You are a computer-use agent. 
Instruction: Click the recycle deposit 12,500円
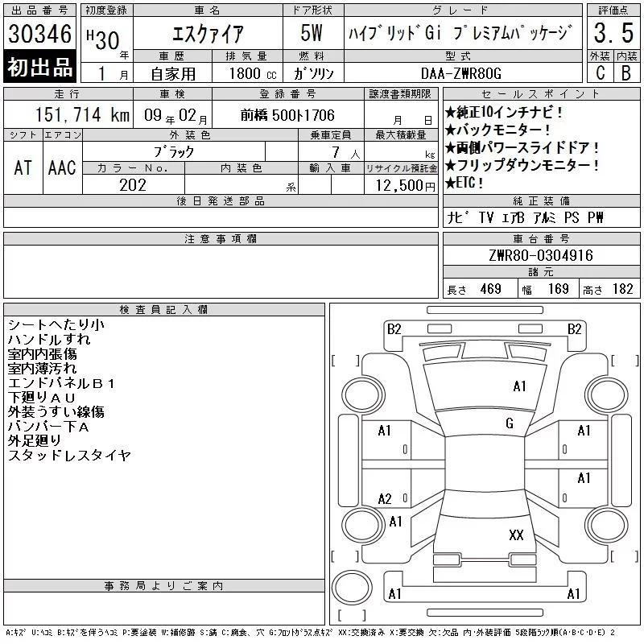pyautogui.click(x=406, y=186)
